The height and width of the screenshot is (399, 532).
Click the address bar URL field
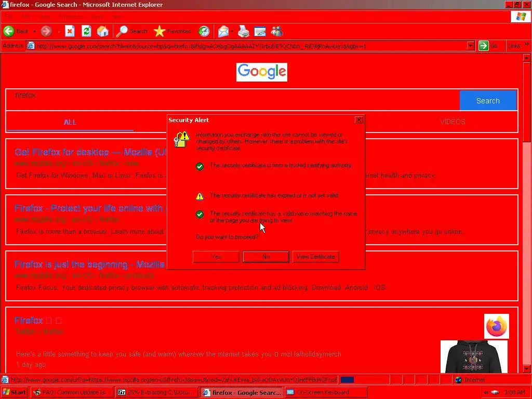pos(250,46)
